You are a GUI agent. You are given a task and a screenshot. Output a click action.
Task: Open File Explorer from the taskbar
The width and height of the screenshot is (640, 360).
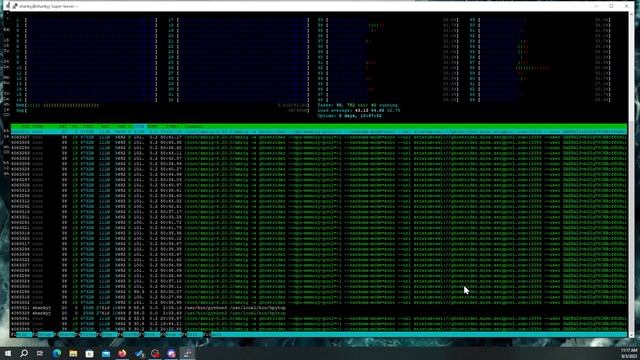(x=73, y=353)
